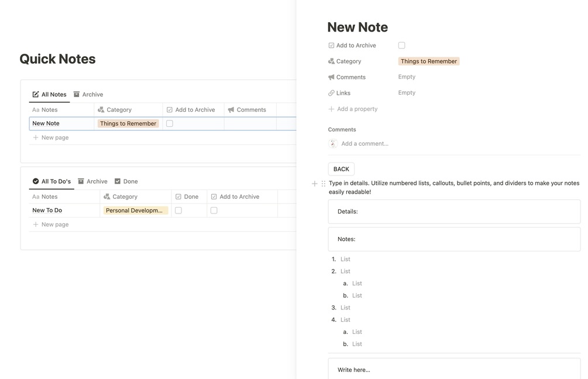Click the plus icon to add a block
588x379 pixels.
point(315,184)
